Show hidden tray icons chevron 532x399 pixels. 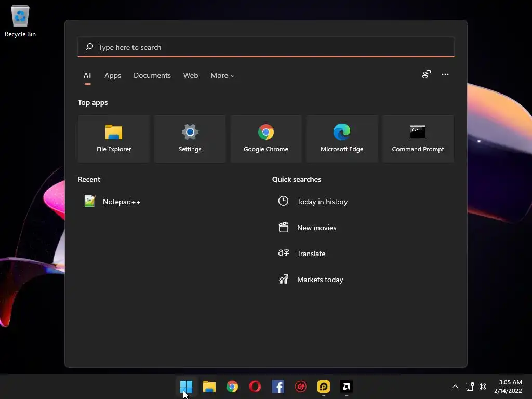coord(455,387)
